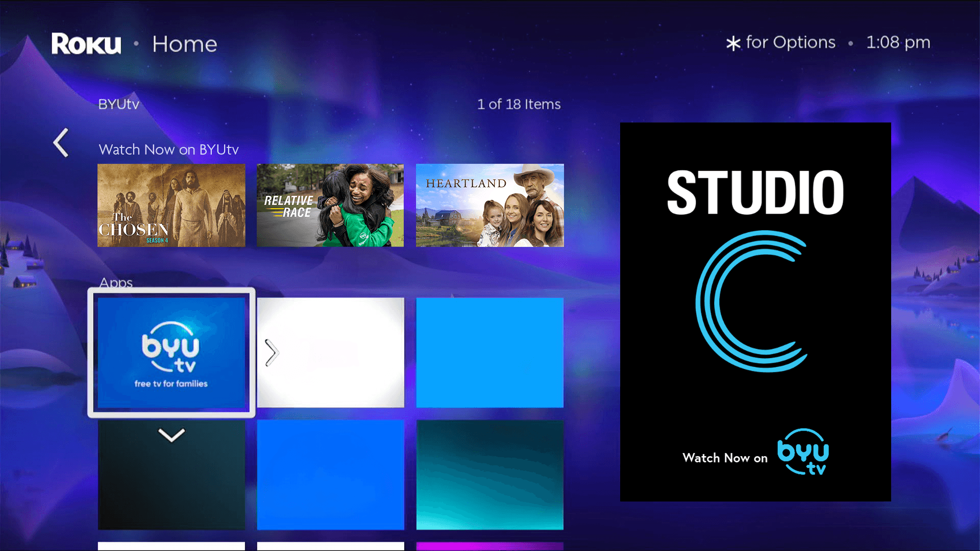The height and width of the screenshot is (551, 980).
Task: Open the Relative Race thumbnail
Action: click(330, 205)
